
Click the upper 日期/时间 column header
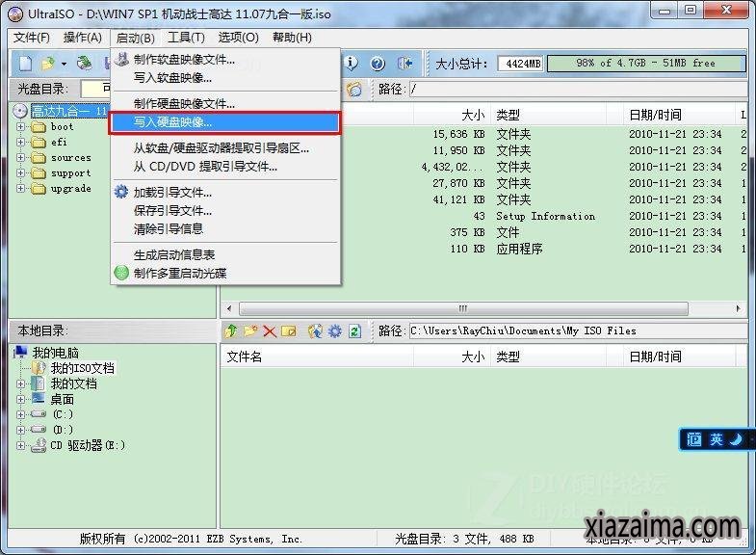pyautogui.click(x=678, y=115)
